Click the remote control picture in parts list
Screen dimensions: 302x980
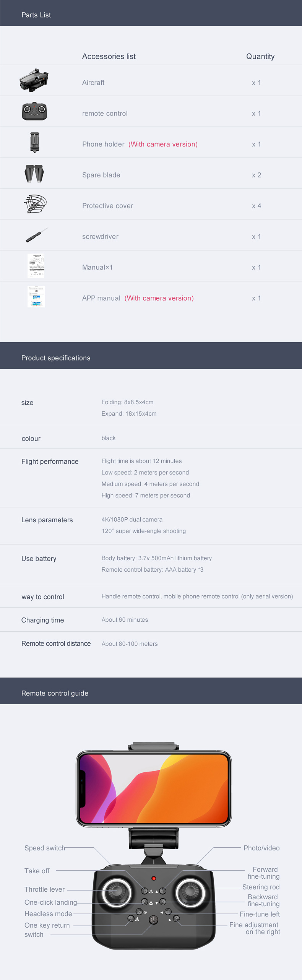click(34, 111)
